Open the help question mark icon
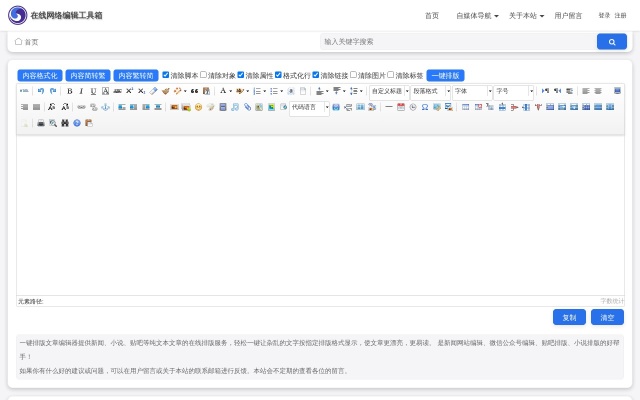Viewport: 640px width, 400px height. [x=77, y=123]
